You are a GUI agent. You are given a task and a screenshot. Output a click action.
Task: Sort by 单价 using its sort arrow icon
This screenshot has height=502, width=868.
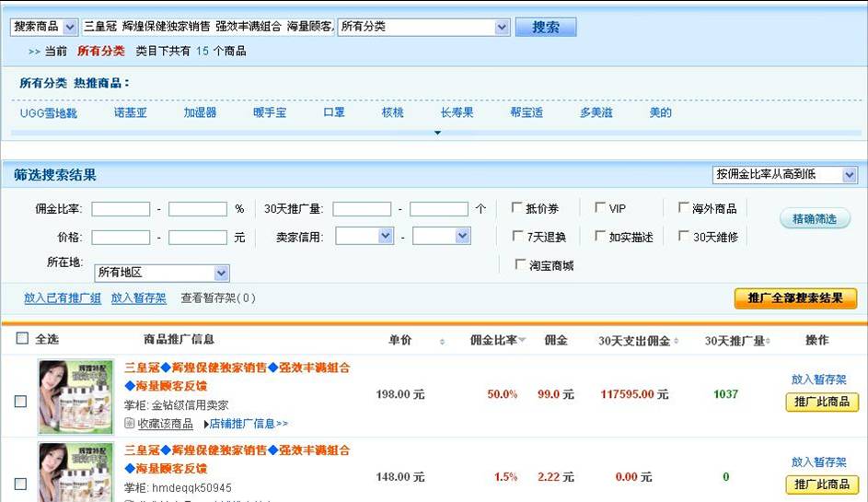(442, 342)
